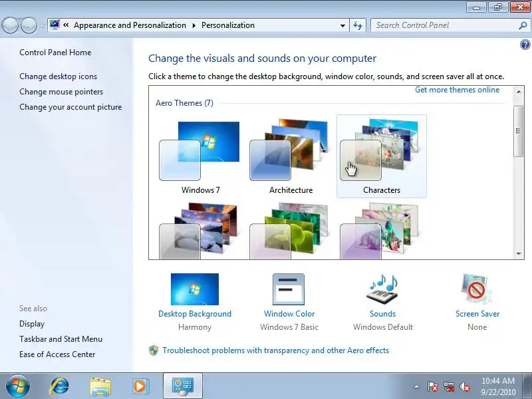This screenshot has height=399, width=532.
Task: Click the Forward navigation arrow
Action: click(29, 25)
